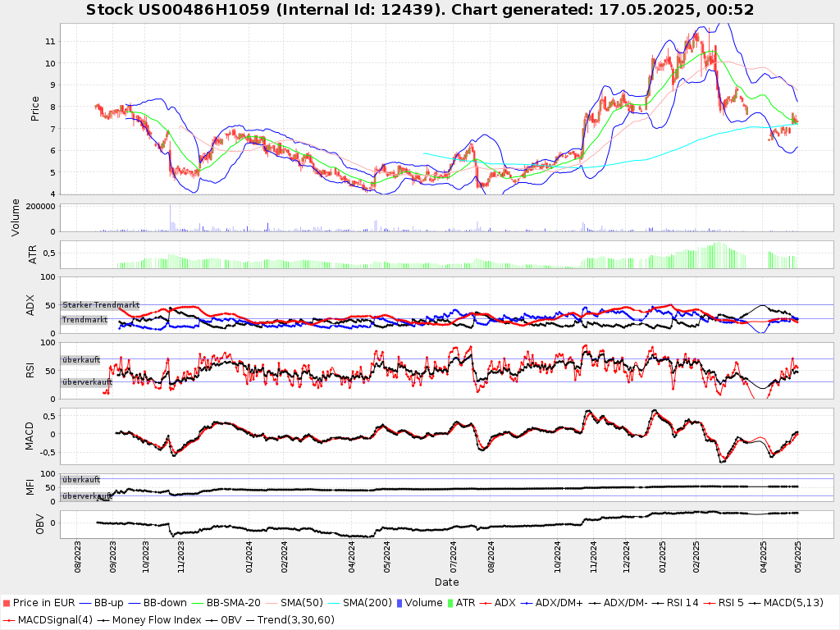Click the 11 tick on the Price axis
The image size is (840, 630).
(x=50, y=42)
